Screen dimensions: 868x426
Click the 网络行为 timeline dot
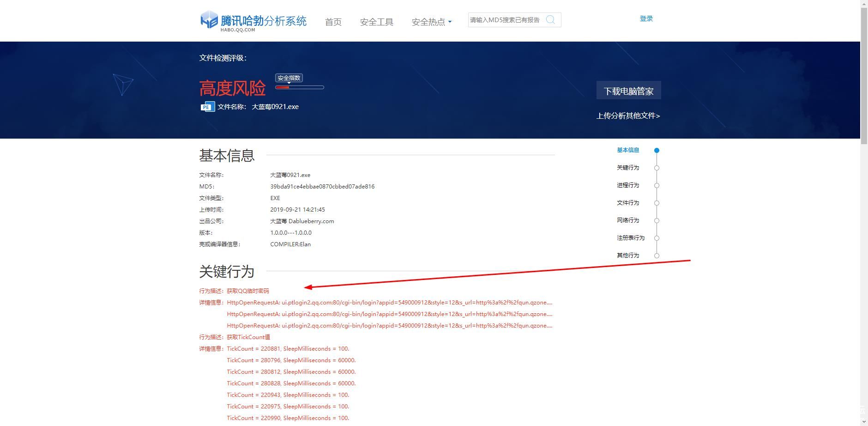tap(657, 220)
